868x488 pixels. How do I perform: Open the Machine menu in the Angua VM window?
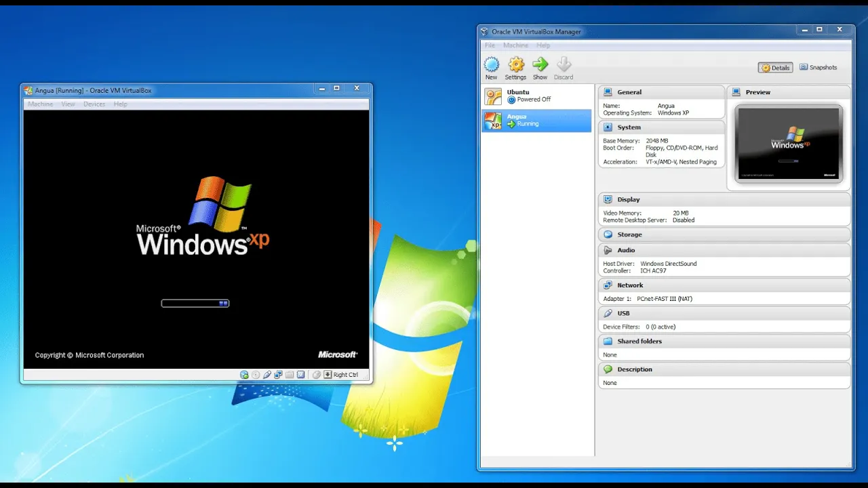(40, 104)
